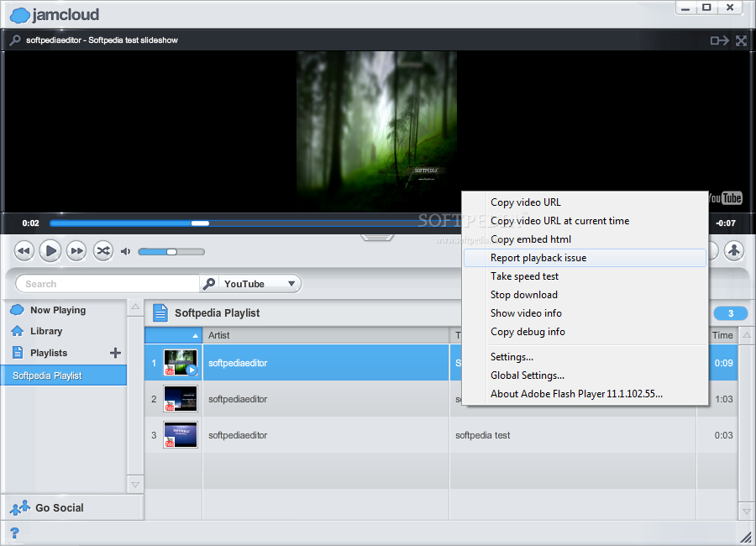This screenshot has height=546, width=756.
Task: Open Settings... from context menu
Action: coord(585,357)
